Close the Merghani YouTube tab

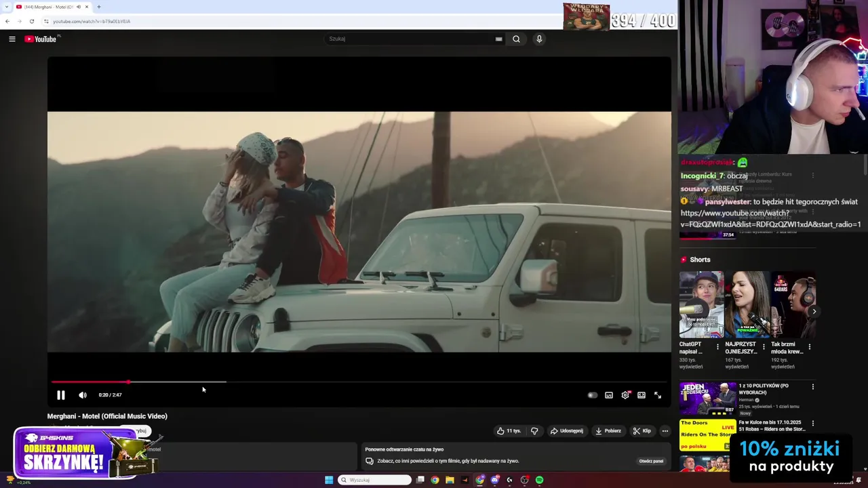[x=87, y=7]
